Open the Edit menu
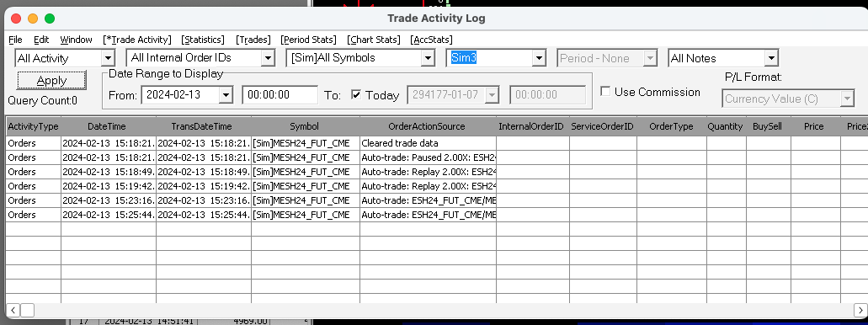 pos(41,40)
